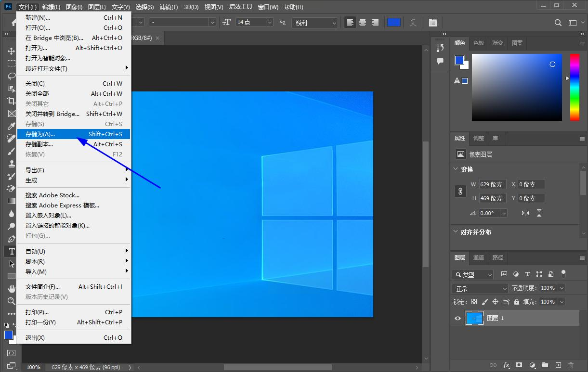Open the History panel icon
Image resolution: width=588 pixels, height=372 pixels.
[x=440, y=48]
